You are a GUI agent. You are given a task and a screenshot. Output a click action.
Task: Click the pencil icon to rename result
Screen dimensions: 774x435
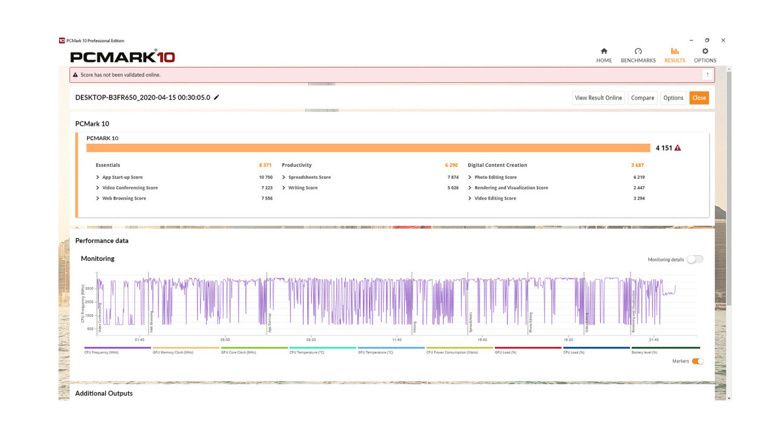pyautogui.click(x=217, y=98)
